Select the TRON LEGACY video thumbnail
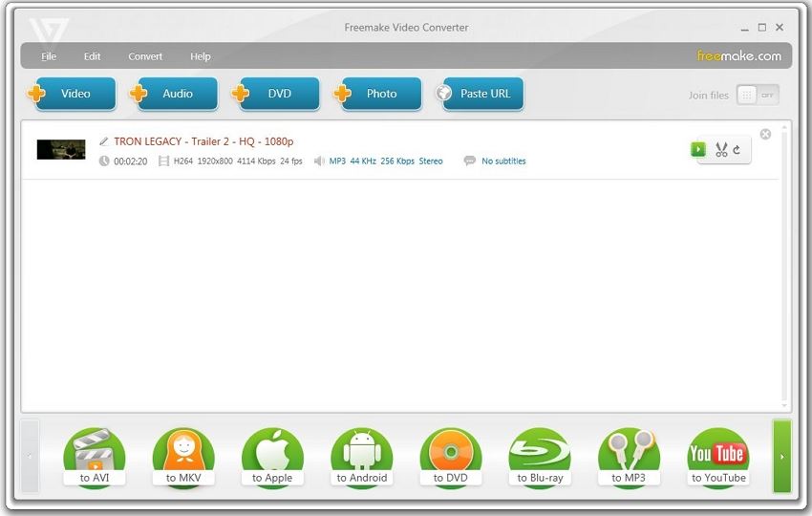The width and height of the screenshot is (812, 516). coord(61,149)
